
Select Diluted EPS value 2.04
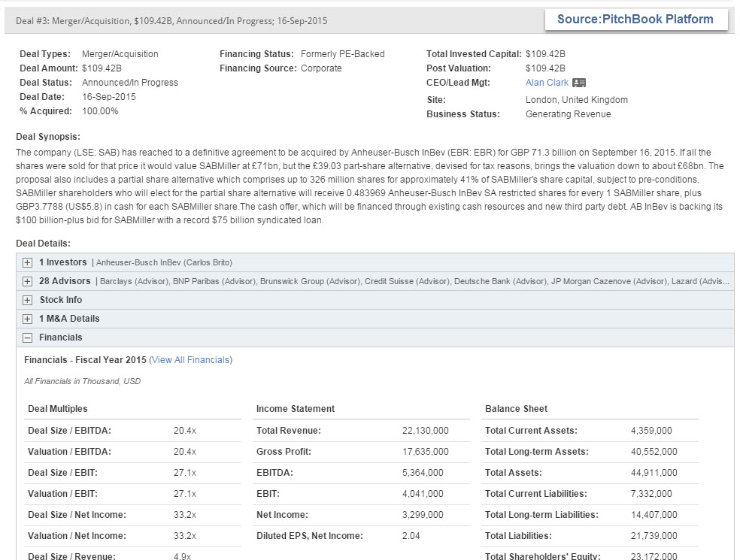click(411, 536)
